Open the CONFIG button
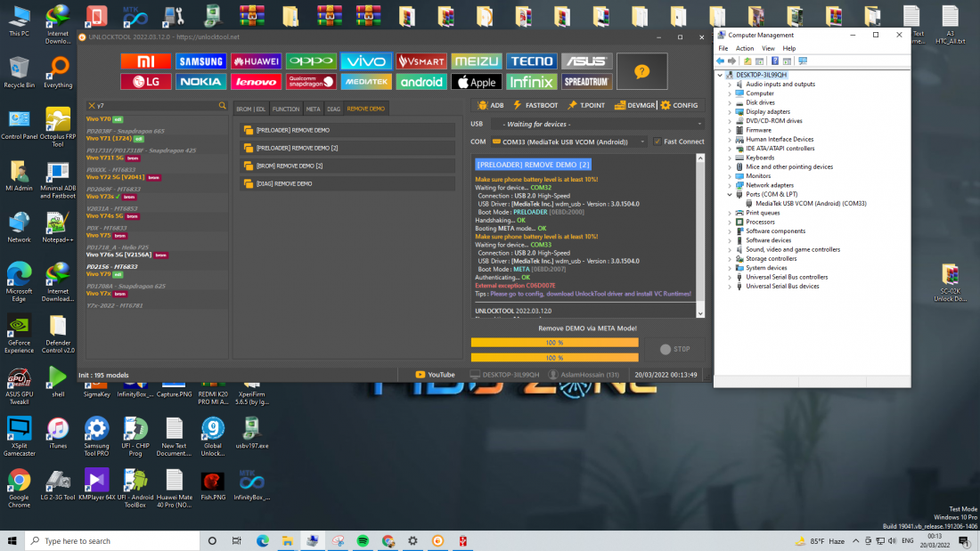Screen dimensions: 980x551 click(680, 105)
